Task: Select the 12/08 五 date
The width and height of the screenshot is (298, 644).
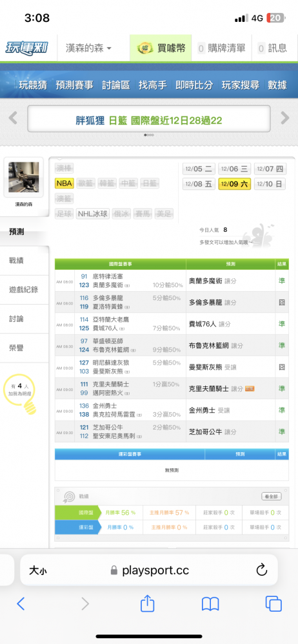Action: click(x=199, y=184)
